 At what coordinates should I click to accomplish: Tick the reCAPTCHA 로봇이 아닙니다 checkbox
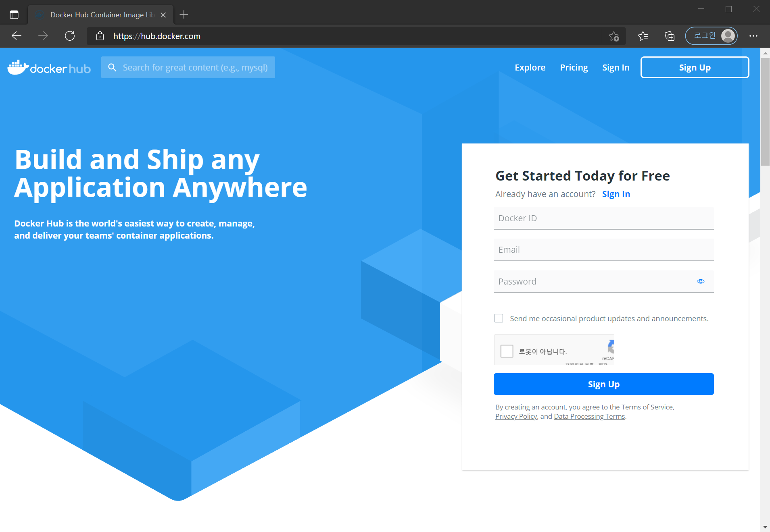tap(507, 351)
